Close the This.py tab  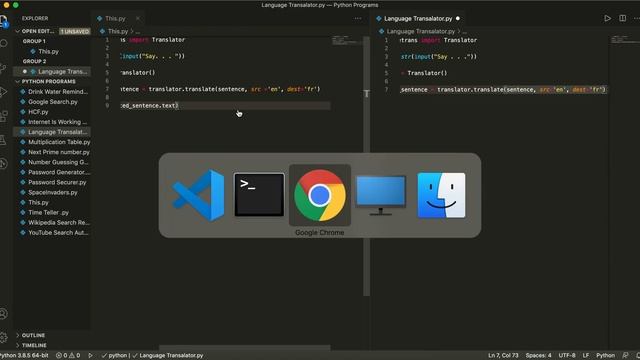click(x=138, y=18)
